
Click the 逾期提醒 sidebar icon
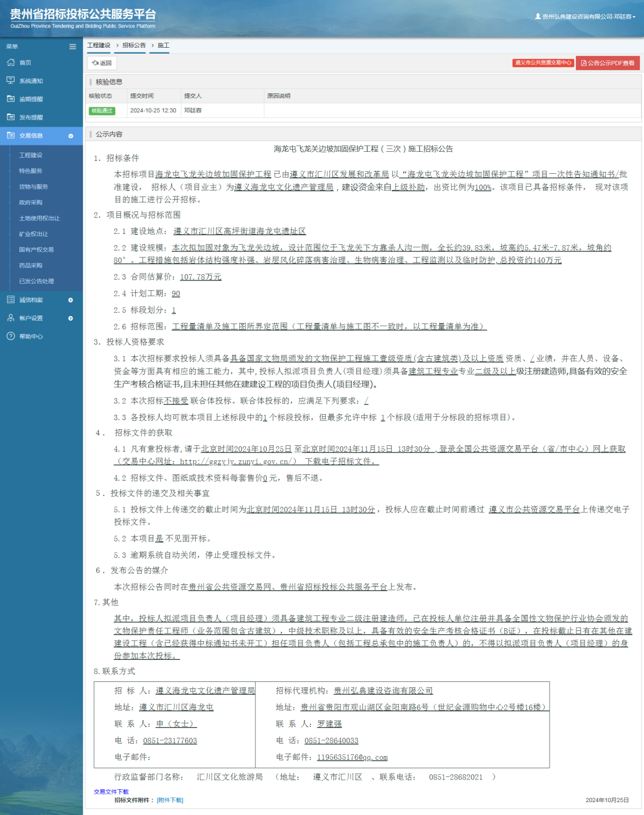pyautogui.click(x=11, y=99)
